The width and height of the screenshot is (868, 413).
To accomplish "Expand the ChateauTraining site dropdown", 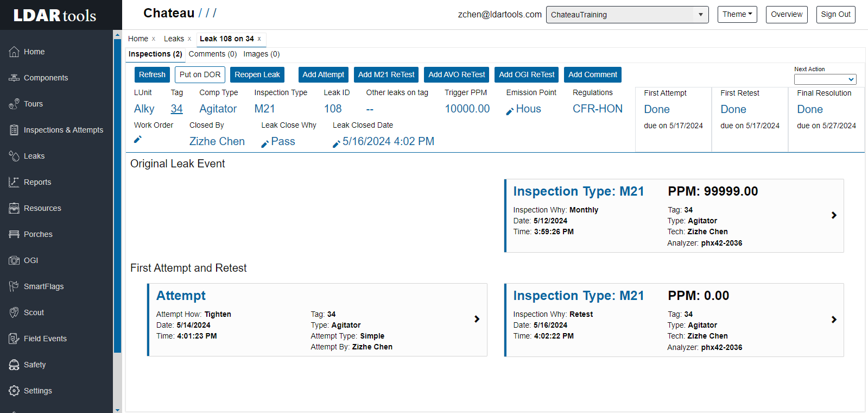I will 700,15.
